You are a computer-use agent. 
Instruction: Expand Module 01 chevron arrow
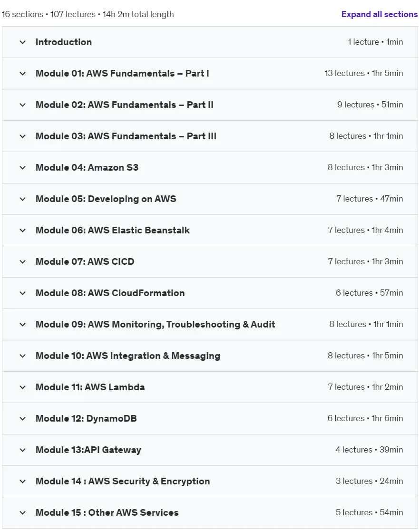tap(23, 74)
